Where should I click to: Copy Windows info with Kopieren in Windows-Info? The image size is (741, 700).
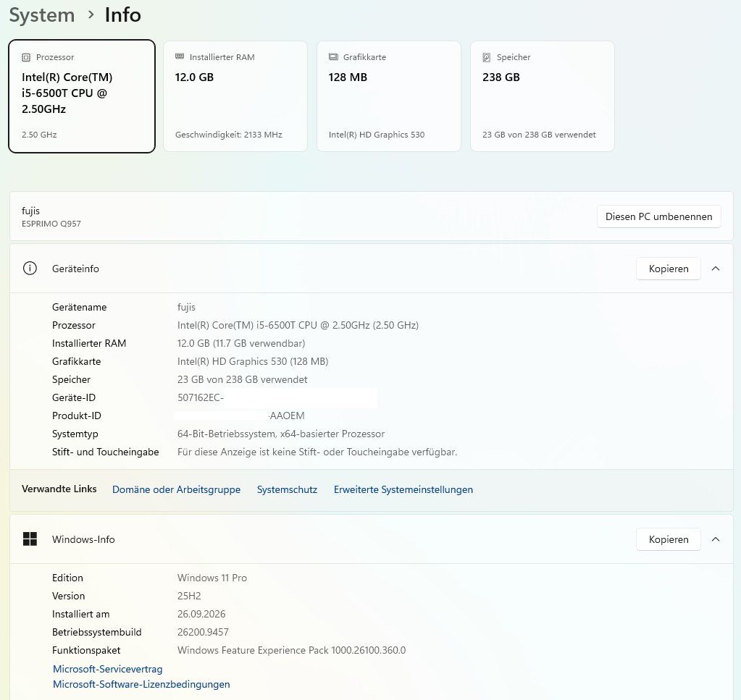click(669, 539)
